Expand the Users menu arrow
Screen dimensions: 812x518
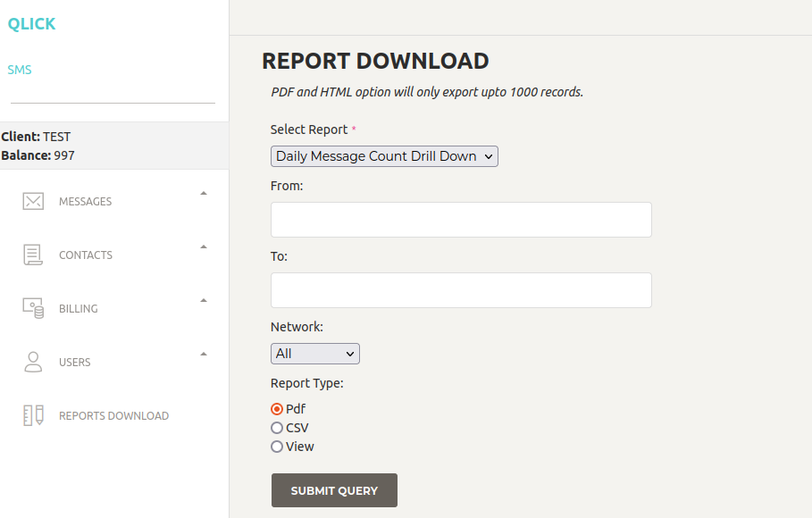[204, 354]
